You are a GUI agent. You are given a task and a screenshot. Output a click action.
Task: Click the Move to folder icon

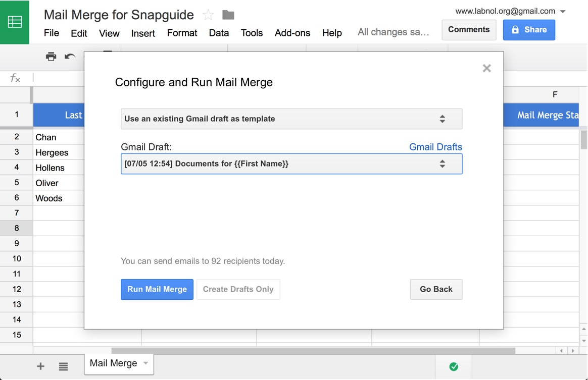point(228,15)
